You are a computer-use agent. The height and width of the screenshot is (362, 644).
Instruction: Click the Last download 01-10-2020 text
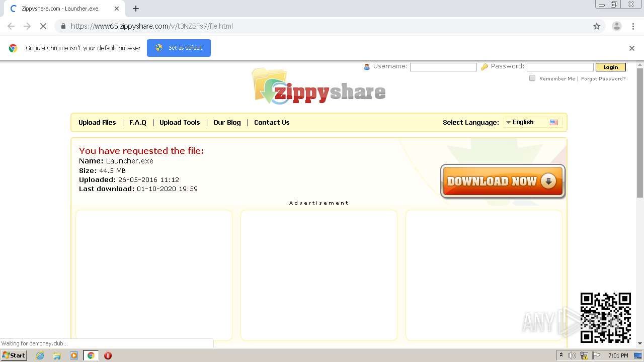[x=138, y=189]
